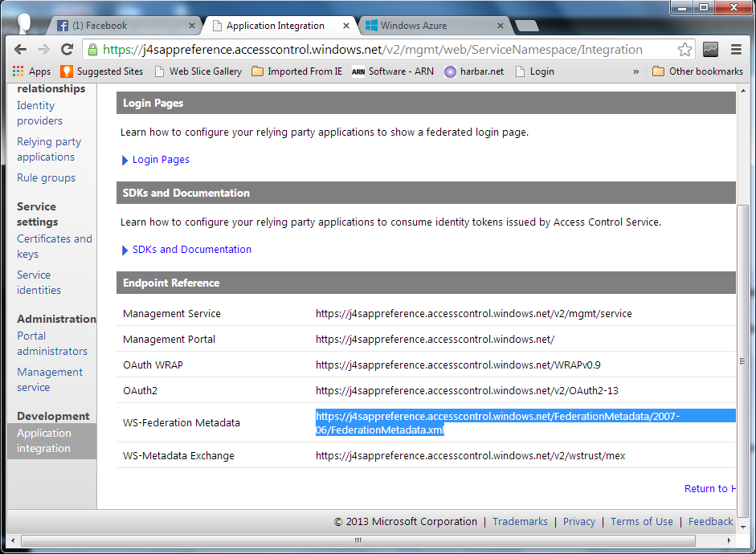This screenshot has height=554, width=756.
Task: Click the browser back arrow
Action: tap(20, 49)
